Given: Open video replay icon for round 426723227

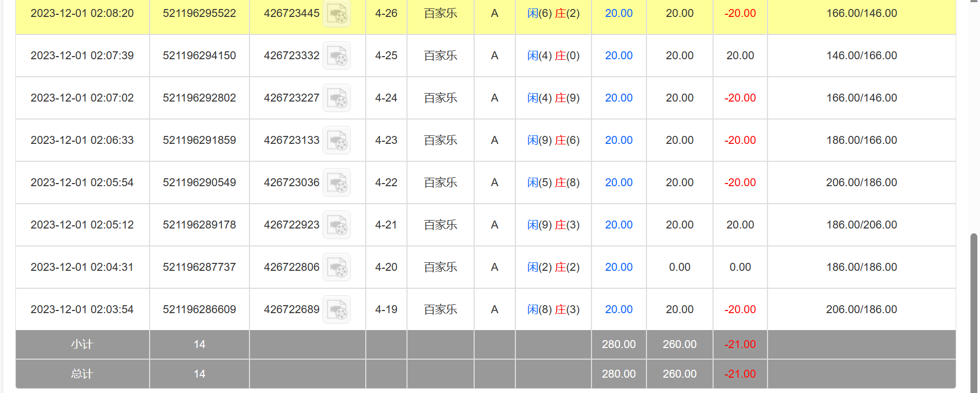Looking at the screenshot, I should click(x=337, y=98).
